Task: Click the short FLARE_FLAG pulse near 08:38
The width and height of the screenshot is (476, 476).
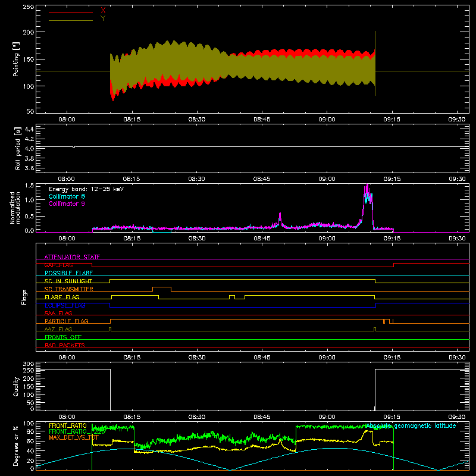Action: [232, 295]
